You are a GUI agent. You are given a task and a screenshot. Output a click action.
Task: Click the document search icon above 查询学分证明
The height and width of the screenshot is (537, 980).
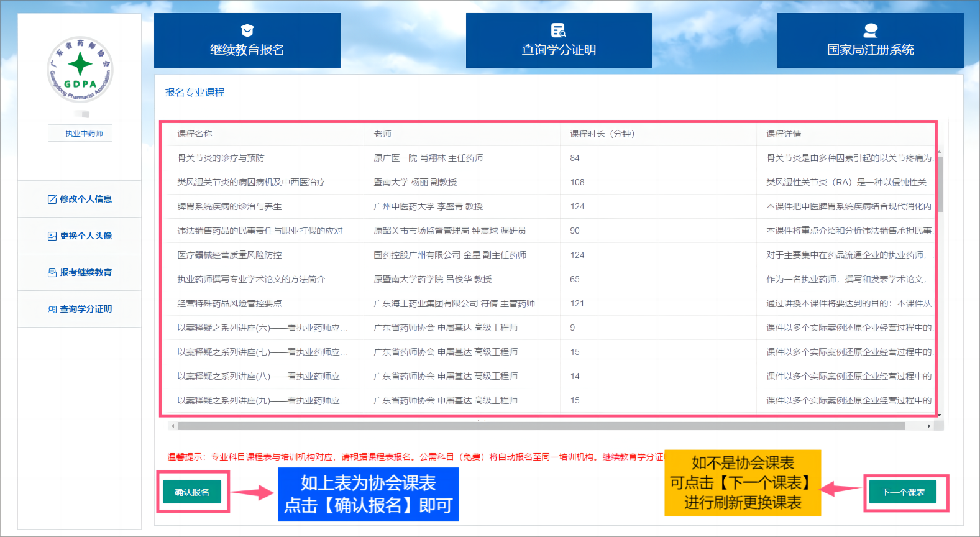pyautogui.click(x=558, y=30)
